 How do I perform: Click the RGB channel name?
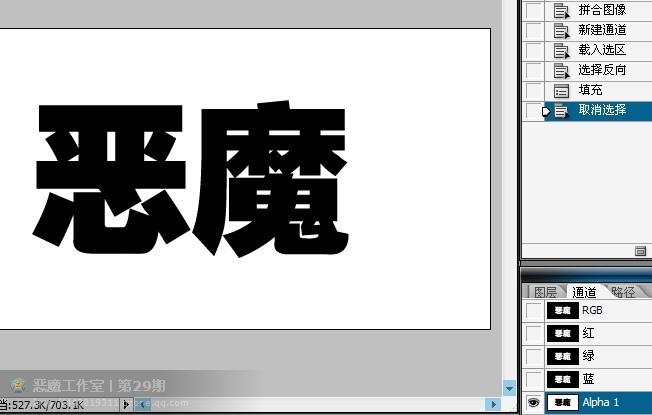point(592,310)
